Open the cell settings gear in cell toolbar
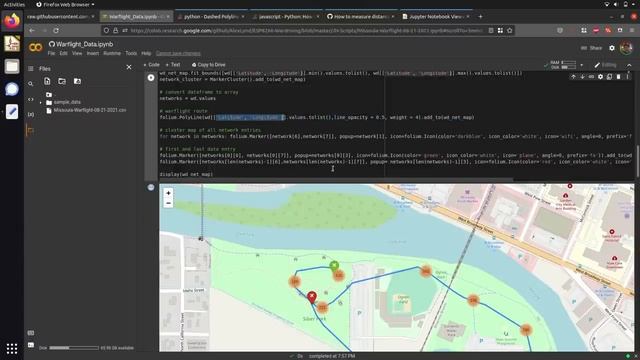Viewport: 640px width, 360px height. click(x=600, y=77)
